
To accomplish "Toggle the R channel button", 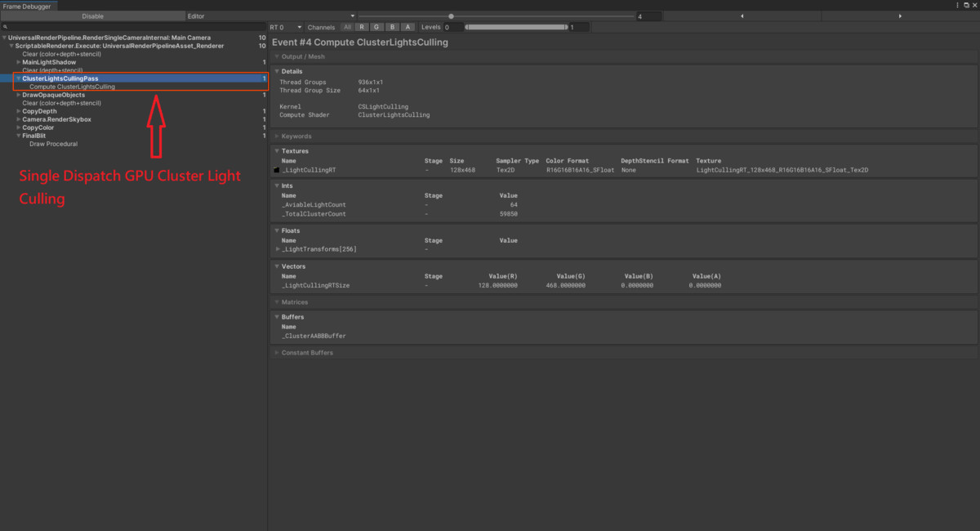I will tap(362, 27).
